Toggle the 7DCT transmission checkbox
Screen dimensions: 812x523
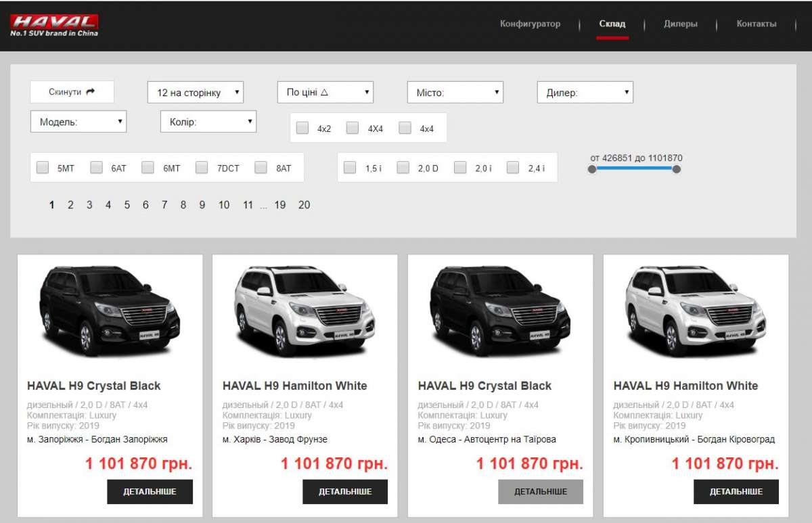click(202, 168)
